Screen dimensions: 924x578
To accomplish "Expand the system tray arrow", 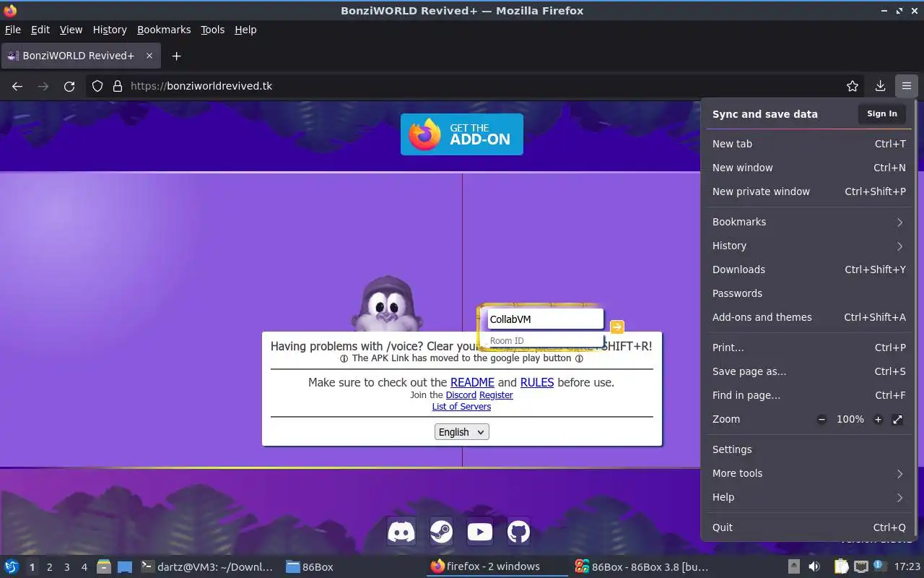I will pos(793,566).
